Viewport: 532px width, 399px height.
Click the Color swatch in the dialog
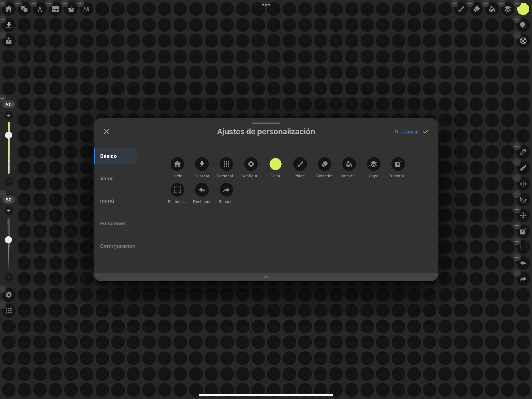click(275, 164)
